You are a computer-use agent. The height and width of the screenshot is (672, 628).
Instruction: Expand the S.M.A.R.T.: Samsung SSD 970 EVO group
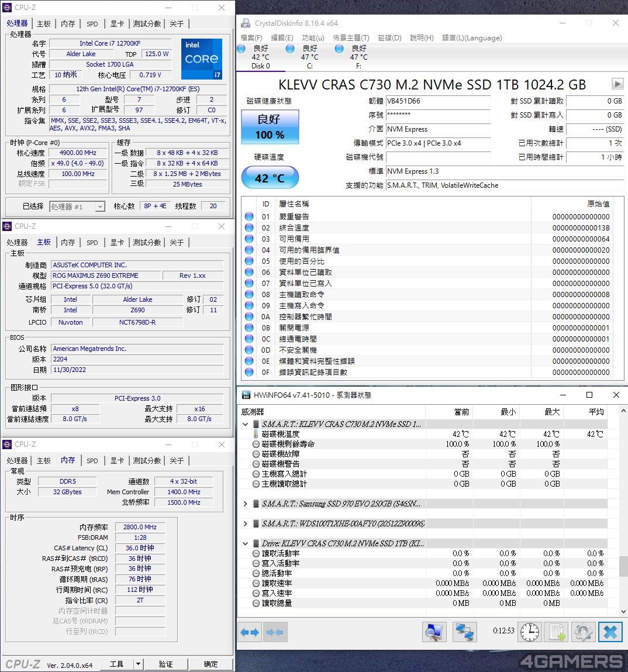click(x=246, y=504)
